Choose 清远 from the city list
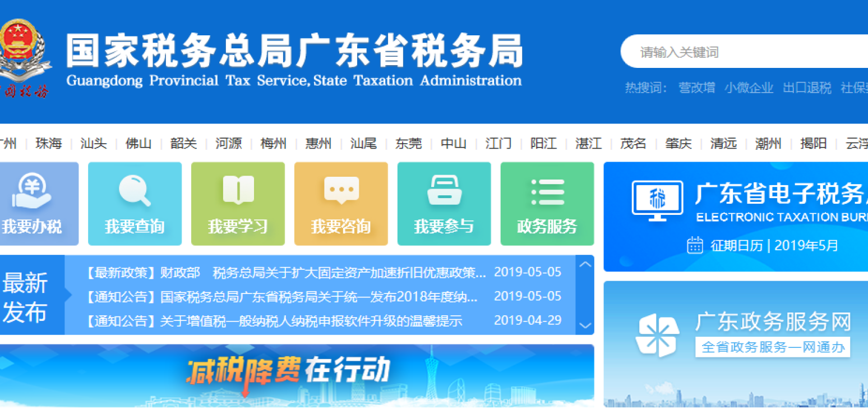Viewport: 868px width, 413px height. click(x=723, y=144)
